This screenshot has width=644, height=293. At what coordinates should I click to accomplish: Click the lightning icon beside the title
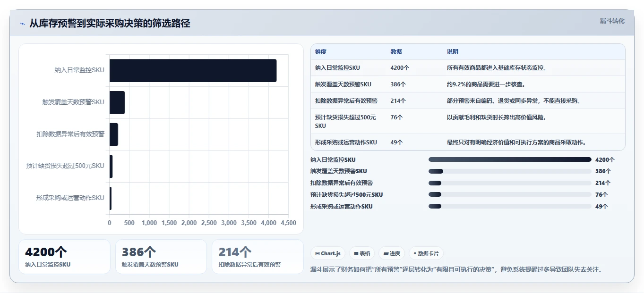tap(22, 24)
